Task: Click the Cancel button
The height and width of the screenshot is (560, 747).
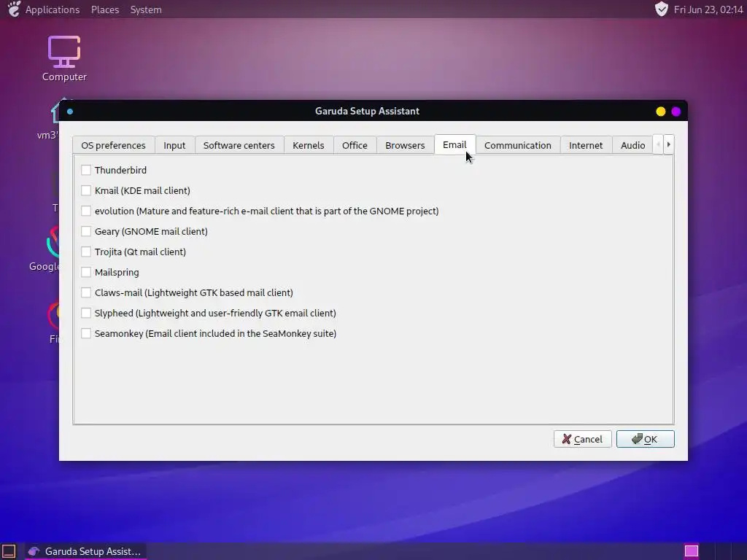Action: 583,439
